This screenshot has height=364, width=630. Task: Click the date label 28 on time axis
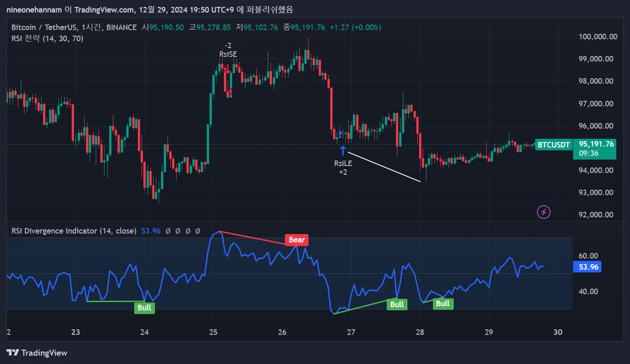coord(420,332)
